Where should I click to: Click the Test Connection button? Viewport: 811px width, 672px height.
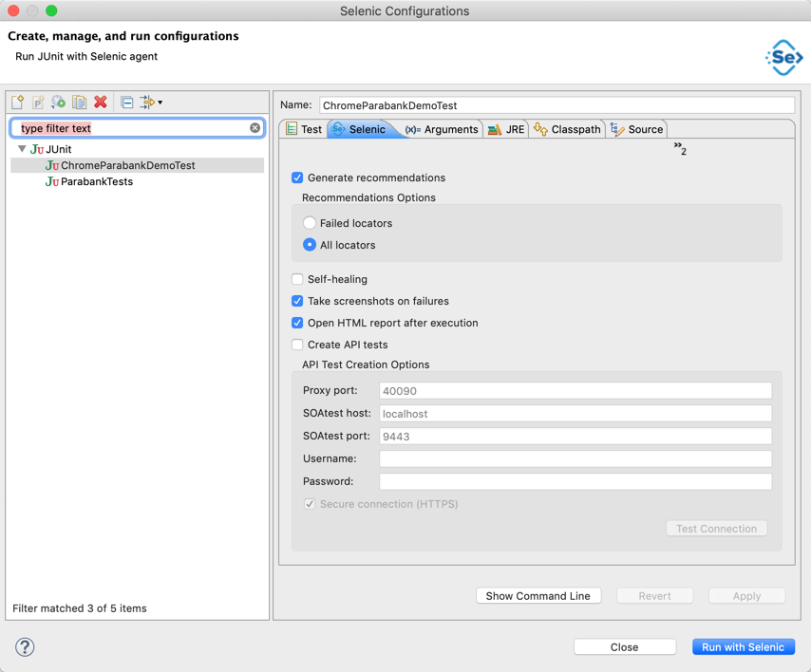pyautogui.click(x=716, y=529)
